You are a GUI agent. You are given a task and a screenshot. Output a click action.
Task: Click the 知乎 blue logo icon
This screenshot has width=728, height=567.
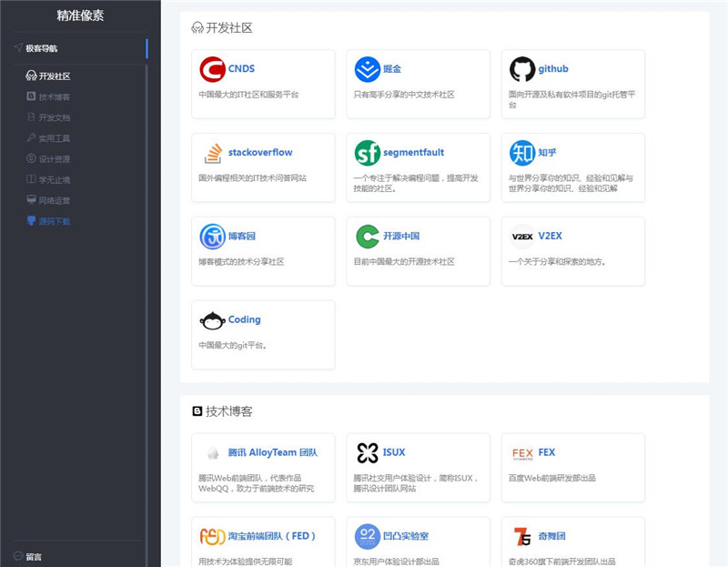pyautogui.click(x=522, y=153)
